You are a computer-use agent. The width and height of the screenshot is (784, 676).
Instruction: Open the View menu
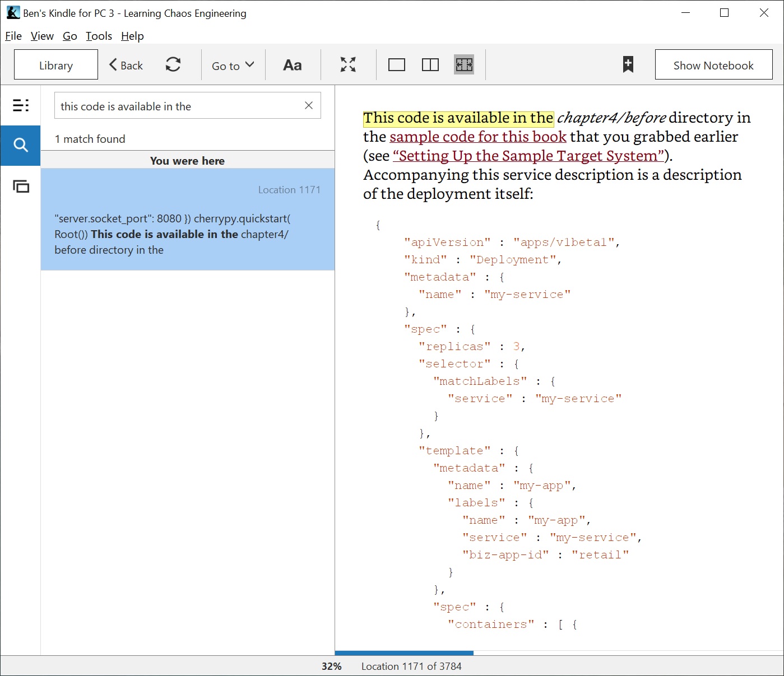[x=41, y=36]
